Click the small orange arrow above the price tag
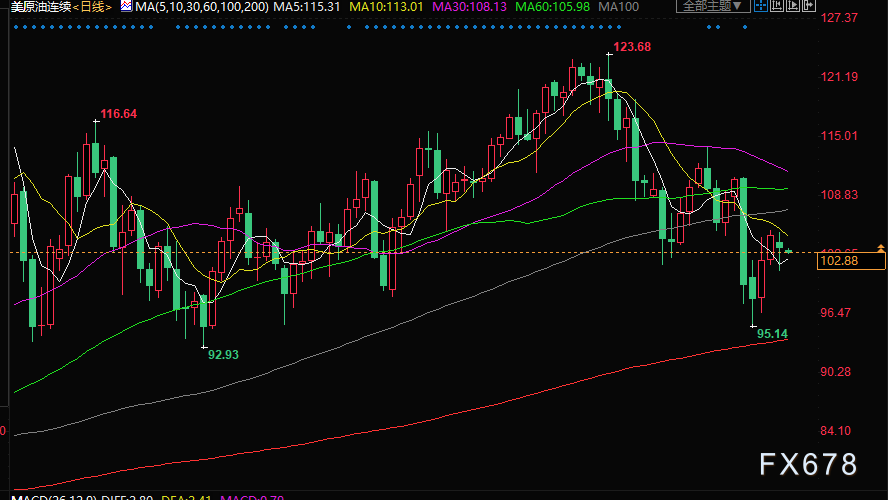Screen dimensions: 888x500 coord(881,248)
